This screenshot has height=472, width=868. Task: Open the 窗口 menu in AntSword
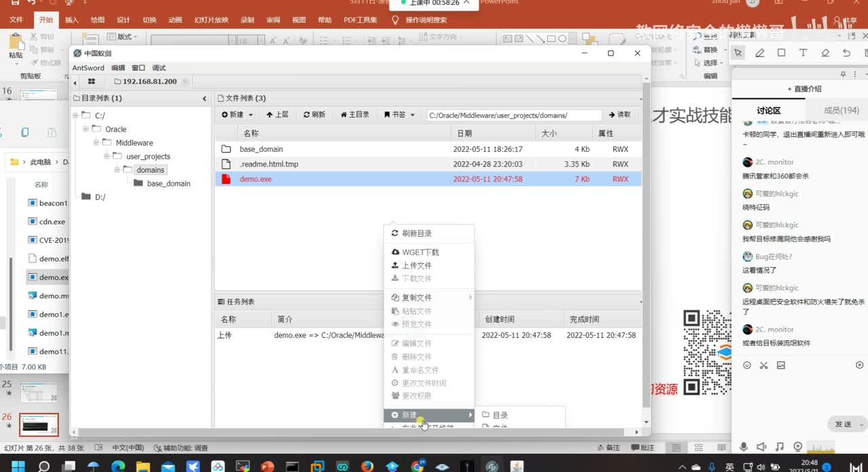138,68
